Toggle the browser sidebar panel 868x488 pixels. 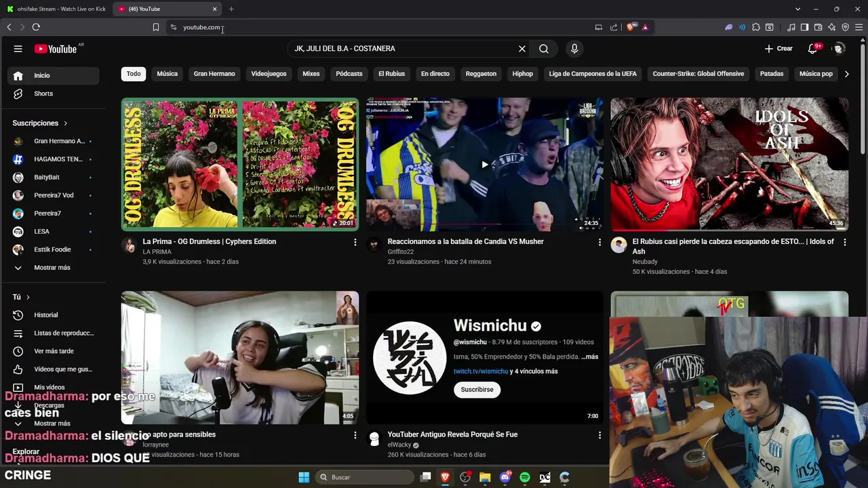point(804,27)
